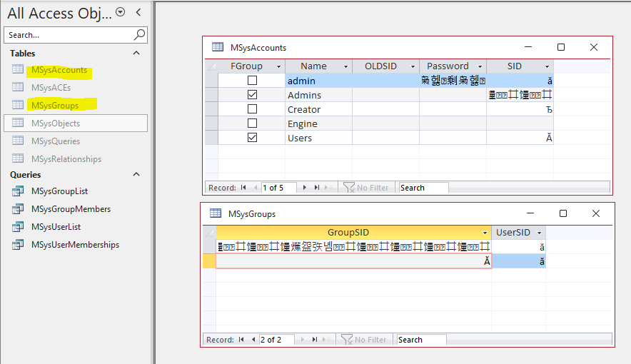Collapse the Tables group section
The image size is (631, 364).
pyautogui.click(x=136, y=53)
